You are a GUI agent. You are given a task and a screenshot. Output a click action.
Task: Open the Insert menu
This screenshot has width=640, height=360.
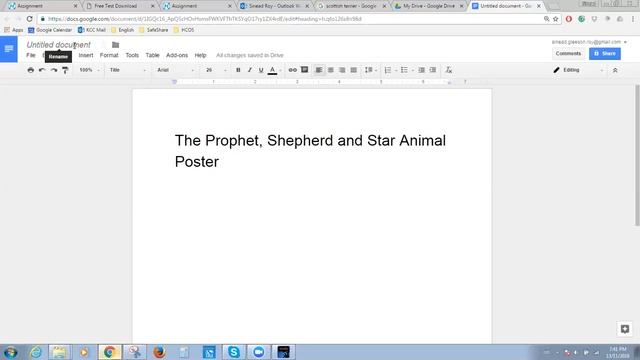[86, 55]
